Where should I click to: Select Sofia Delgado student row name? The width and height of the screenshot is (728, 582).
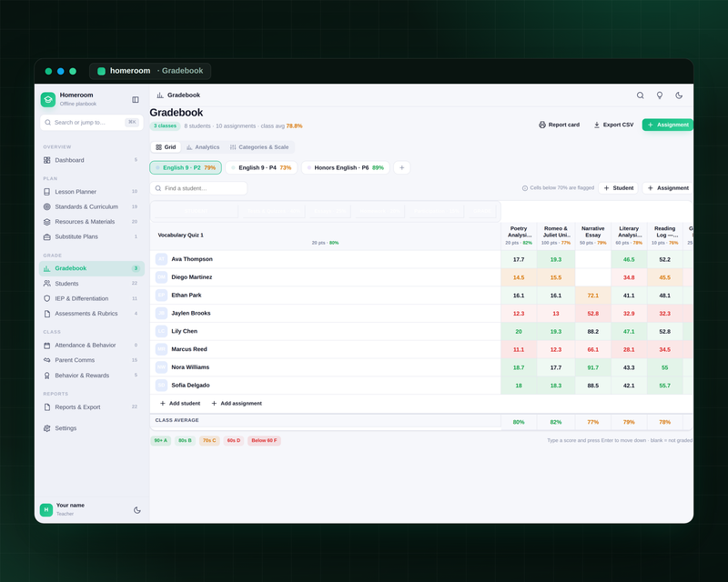coord(190,386)
